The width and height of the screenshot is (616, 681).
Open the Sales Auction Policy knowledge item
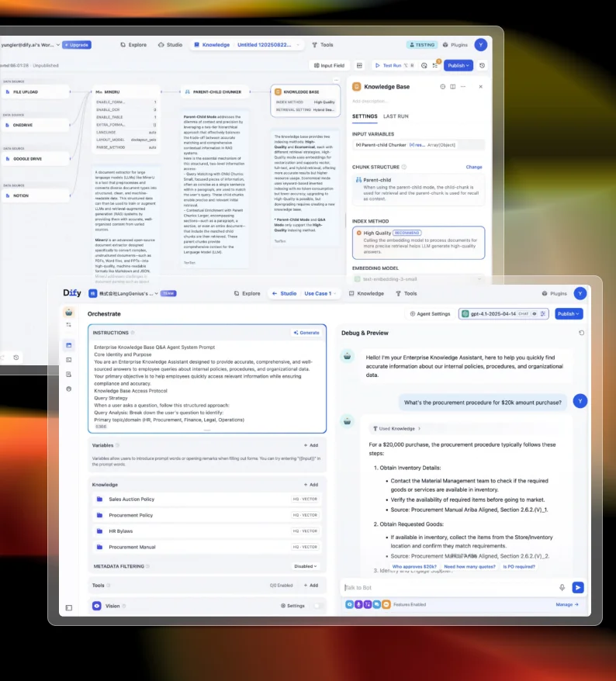point(131,500)
